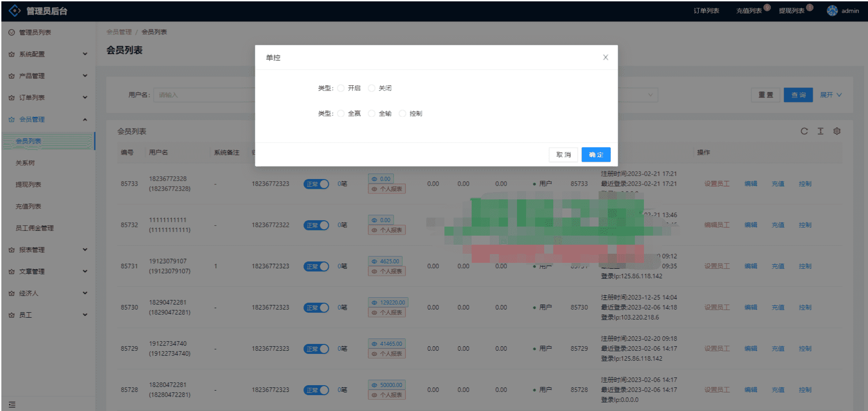Image resolution: width=868 pixels, height=411 pixels.
Task: Click the row density icon
Action: pyautogui.click(x=820, y=131)
